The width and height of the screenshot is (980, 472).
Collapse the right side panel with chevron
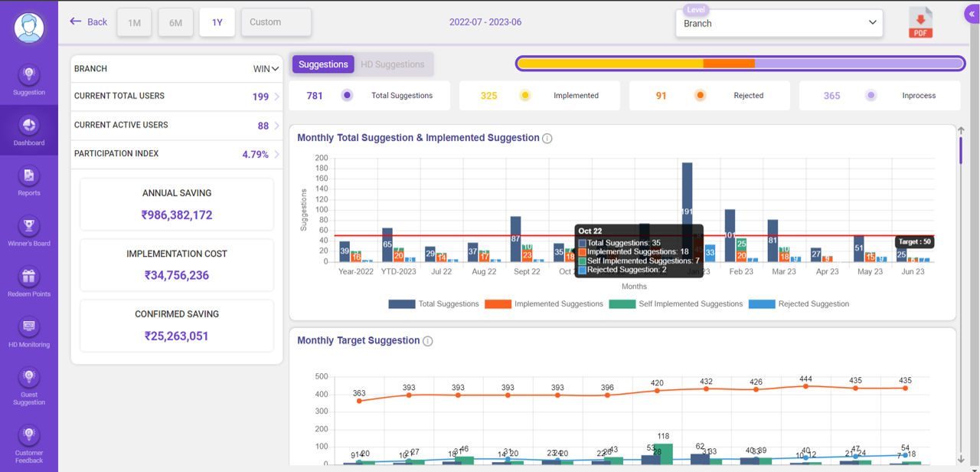click(x=971, y=13)
